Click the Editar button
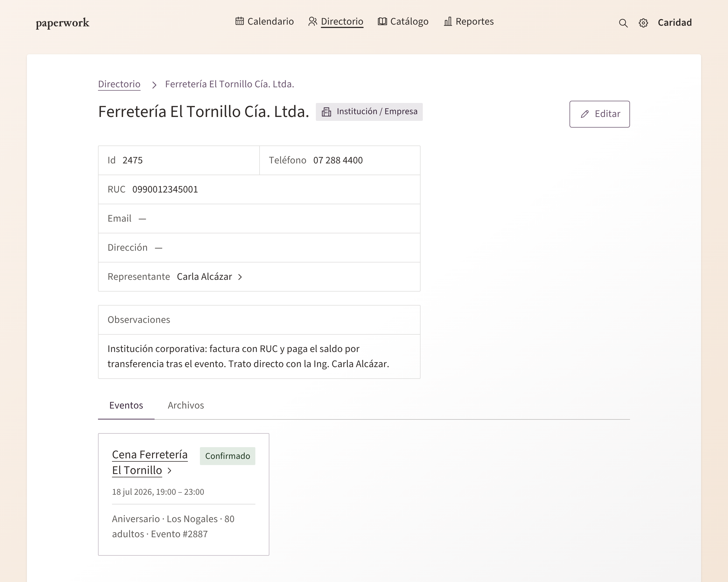Viewport: 728px width, 582px height. click(x=599, y=114)
